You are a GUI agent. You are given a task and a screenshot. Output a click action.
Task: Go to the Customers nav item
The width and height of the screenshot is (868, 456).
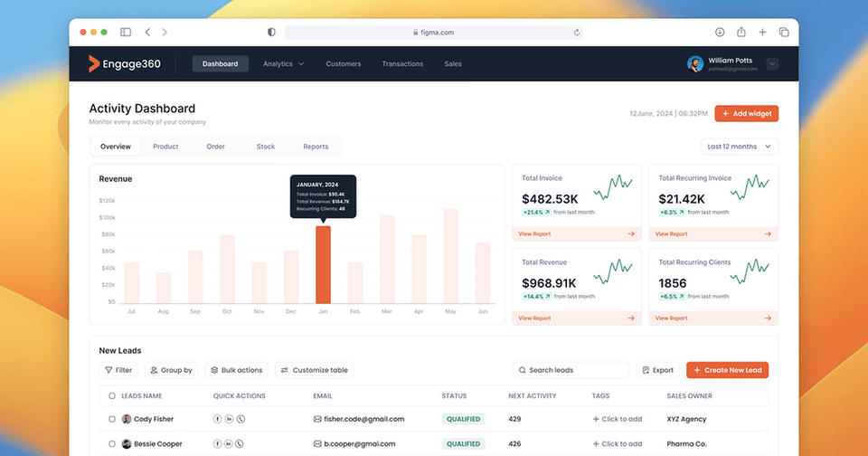pyautogui.click(x=344, y=63)
